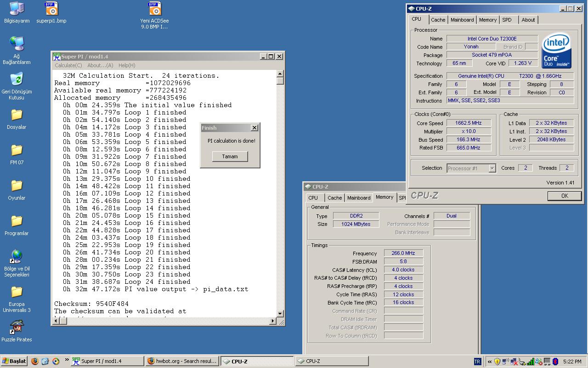Open the Processor #1 selection dropdown
This screenshot has width=588, height=368.
point(492,168)
